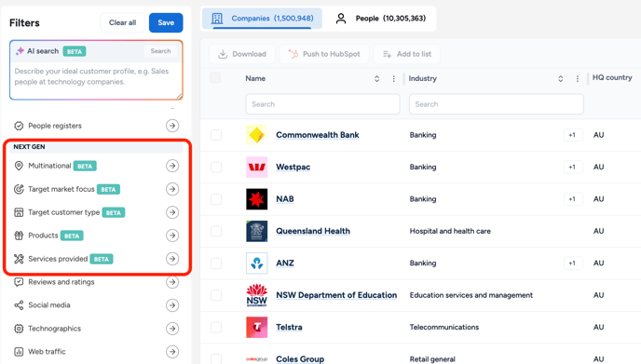Open the Coles Group company link
641x364 pixels.
coord(300,359)
